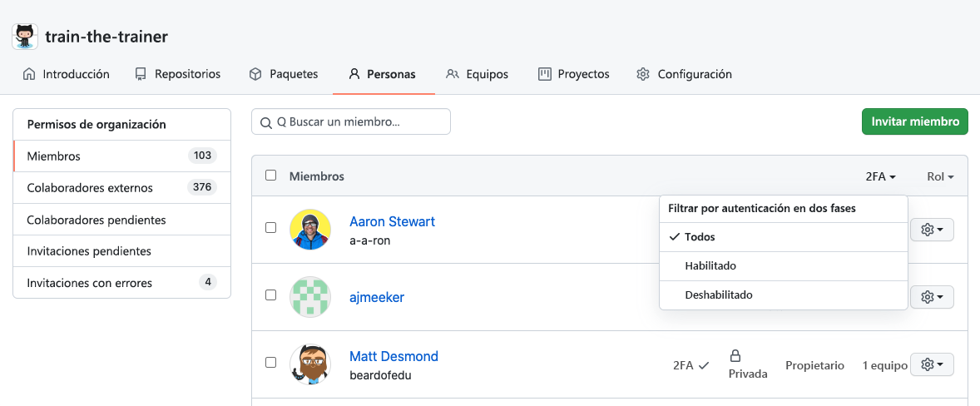Viewport: 980px width, 406px height.
Task: Click the train-the-trainer organization name
Action: click(106, 37)
